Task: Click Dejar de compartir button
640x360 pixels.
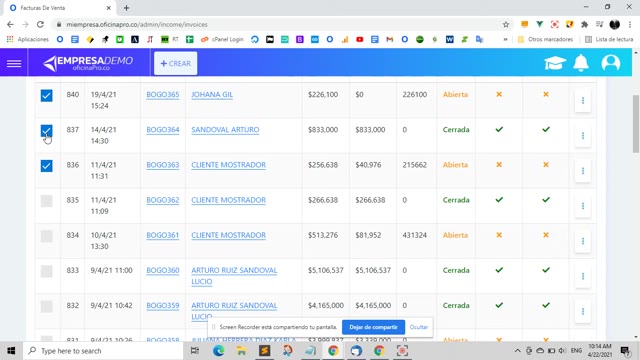Action: (373, 327)
